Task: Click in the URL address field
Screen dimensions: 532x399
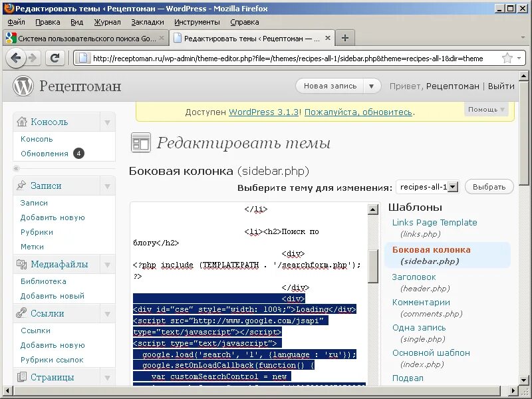Action: click(288, 59)
